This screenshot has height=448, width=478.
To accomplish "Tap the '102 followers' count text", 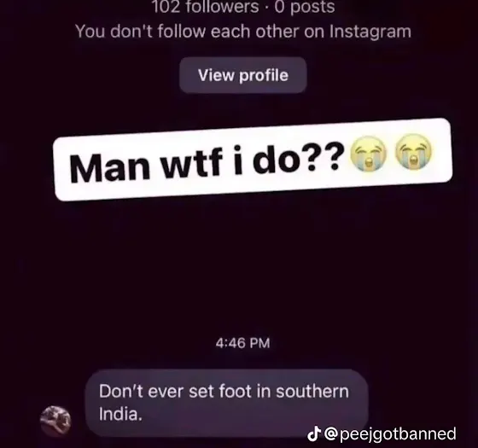I will coord(205,7).
